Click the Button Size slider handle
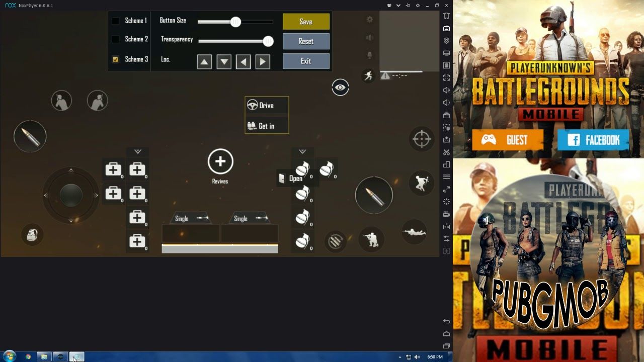The width and height of the screenshot is (644, 362). [x=235, y=22]
